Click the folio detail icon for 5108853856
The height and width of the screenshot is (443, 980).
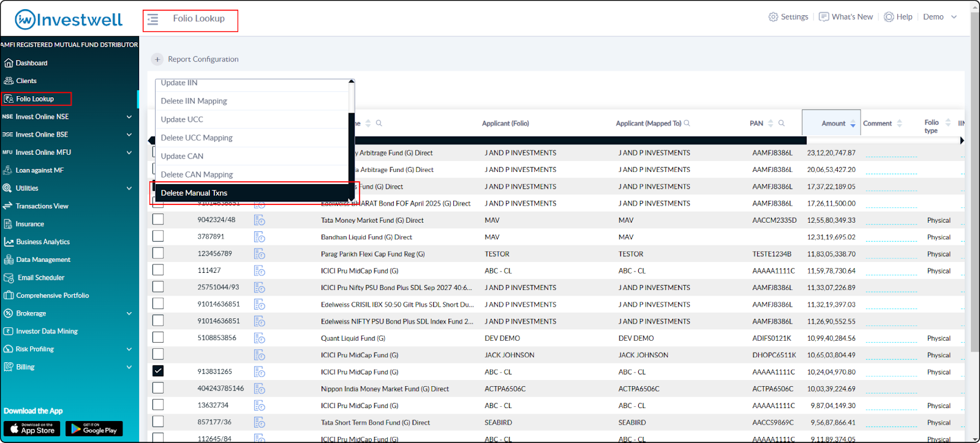(x=260, y=338)
